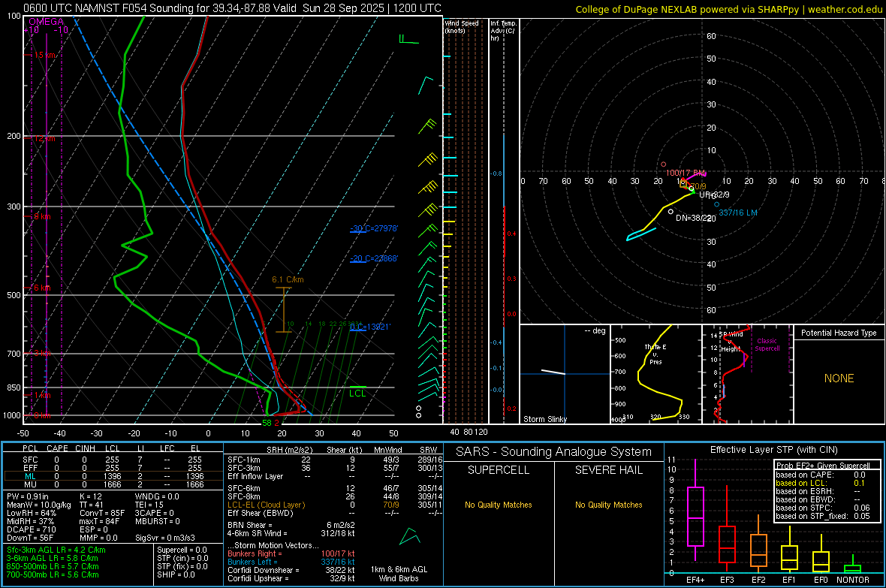Click the Potential Hazard Type header
The image size is (886, 588).
[x=839, y=333]
